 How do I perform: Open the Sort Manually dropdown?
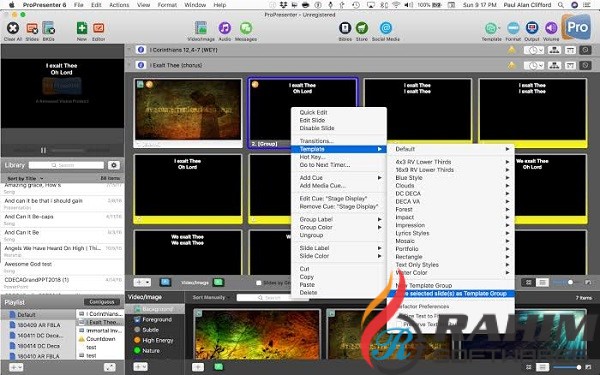[x=211, y=297]
